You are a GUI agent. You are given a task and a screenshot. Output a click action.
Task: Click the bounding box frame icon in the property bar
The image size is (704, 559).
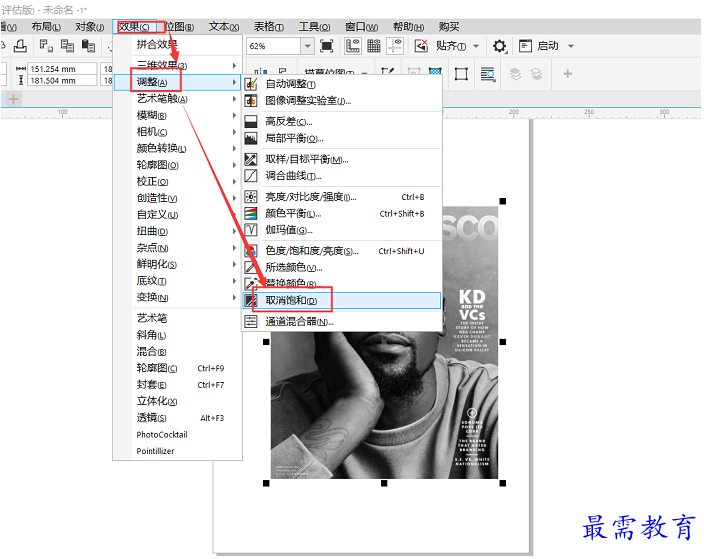click(x=461, y=74)
